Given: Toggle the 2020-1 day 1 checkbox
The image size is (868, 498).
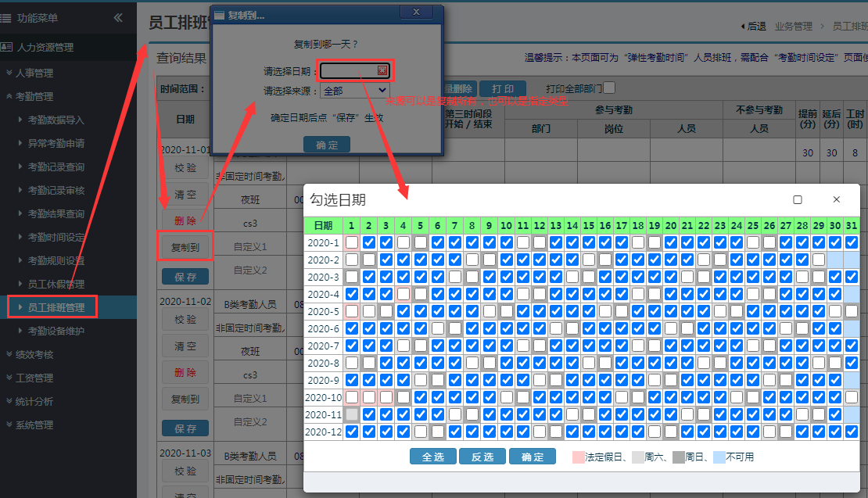Looking at the screenshot, I should [352, 242].
